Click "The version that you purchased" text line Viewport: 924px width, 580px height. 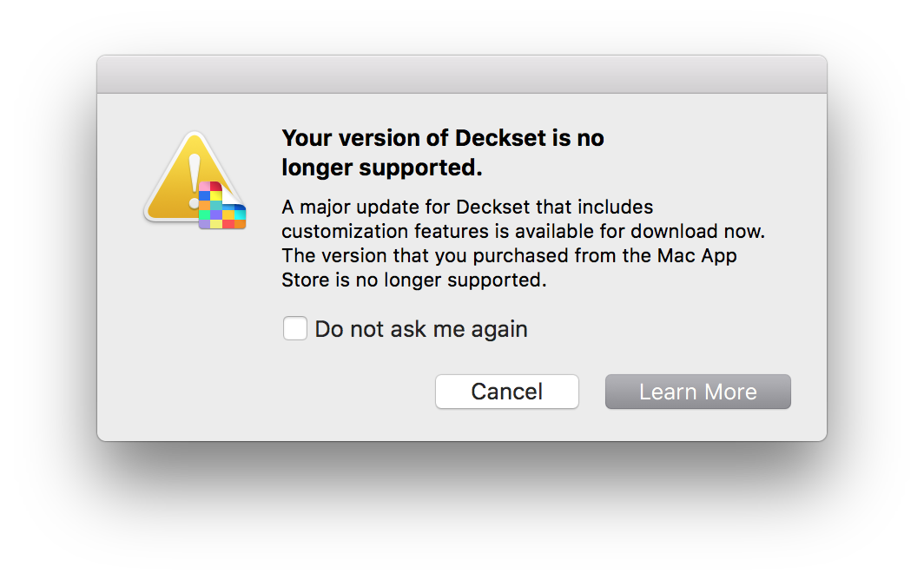click(510, 256)
